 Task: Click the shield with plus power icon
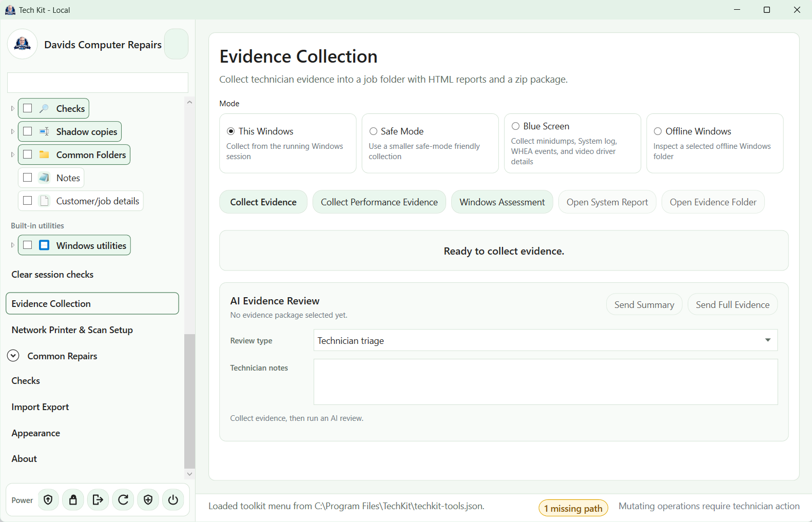coord(148,500)
